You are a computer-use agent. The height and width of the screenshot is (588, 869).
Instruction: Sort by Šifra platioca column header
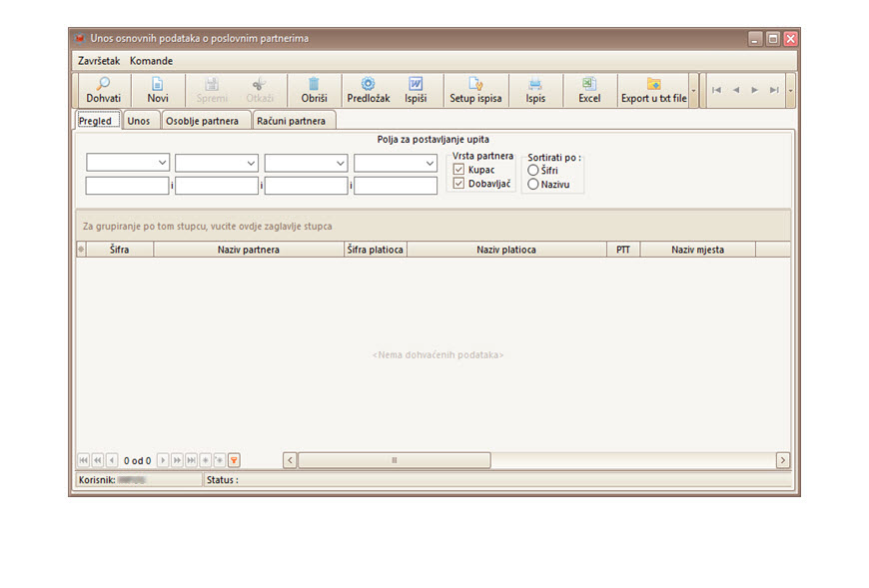pyautogui.click(x=376, y=250)
